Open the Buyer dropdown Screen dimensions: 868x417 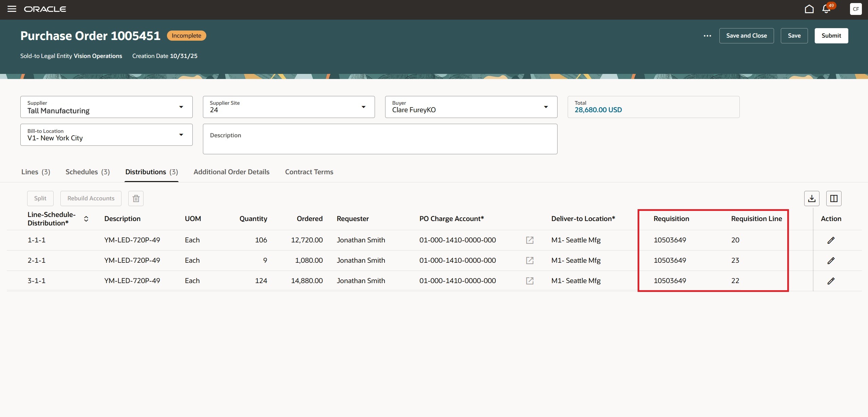coord(546,107)
